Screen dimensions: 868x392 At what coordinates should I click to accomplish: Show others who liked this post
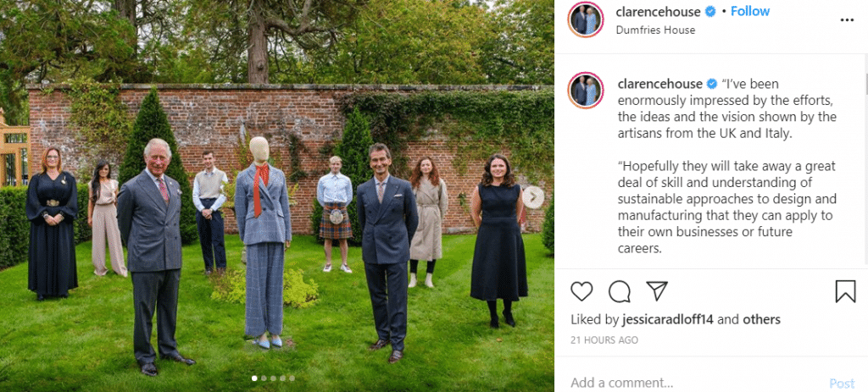pos(761,319)
